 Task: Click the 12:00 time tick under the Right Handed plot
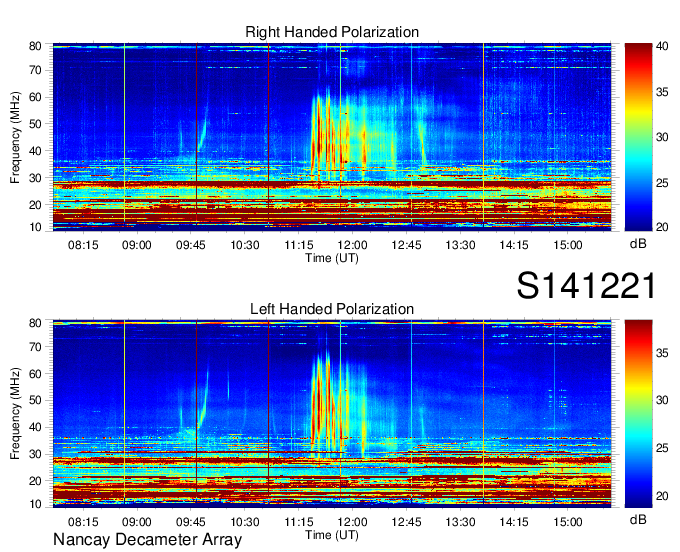(x=353, y=245)
